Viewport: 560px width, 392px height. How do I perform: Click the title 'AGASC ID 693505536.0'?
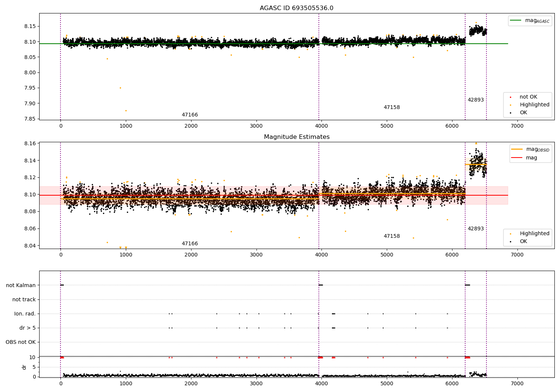pos(296,8)
